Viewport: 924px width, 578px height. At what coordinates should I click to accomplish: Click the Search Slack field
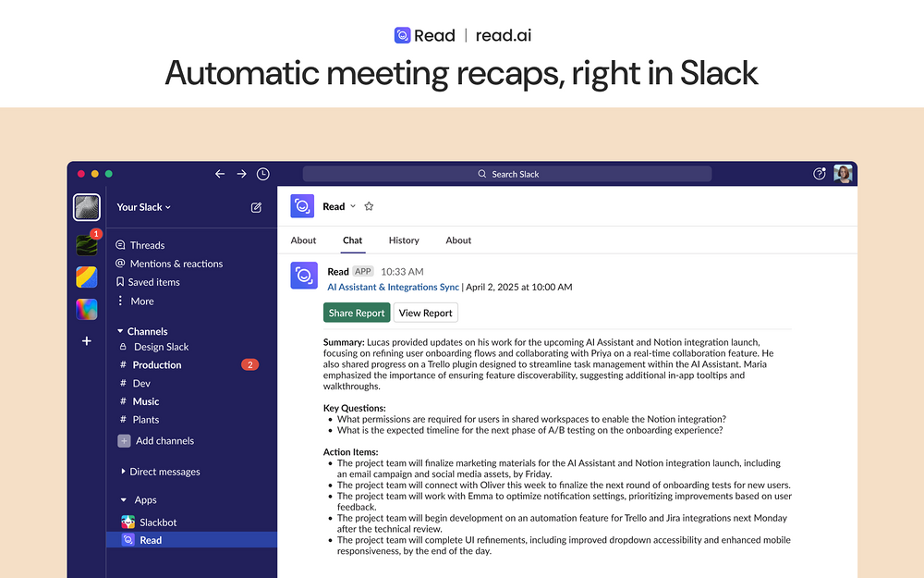click(506, 174)
